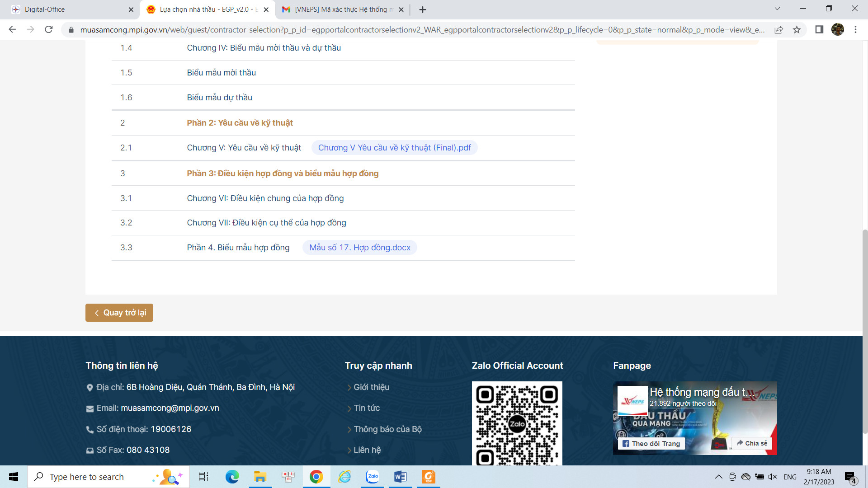Click Chương VII: Điều kiện cụ thể của hợp đồng
The image size is (868, 488).
[x=266, y=223]
